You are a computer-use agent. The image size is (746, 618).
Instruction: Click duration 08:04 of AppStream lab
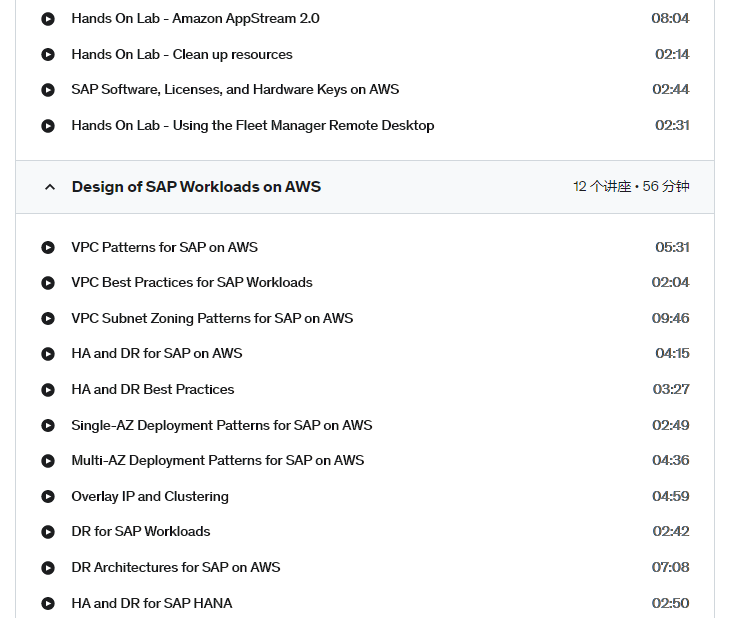click(670, 19)
